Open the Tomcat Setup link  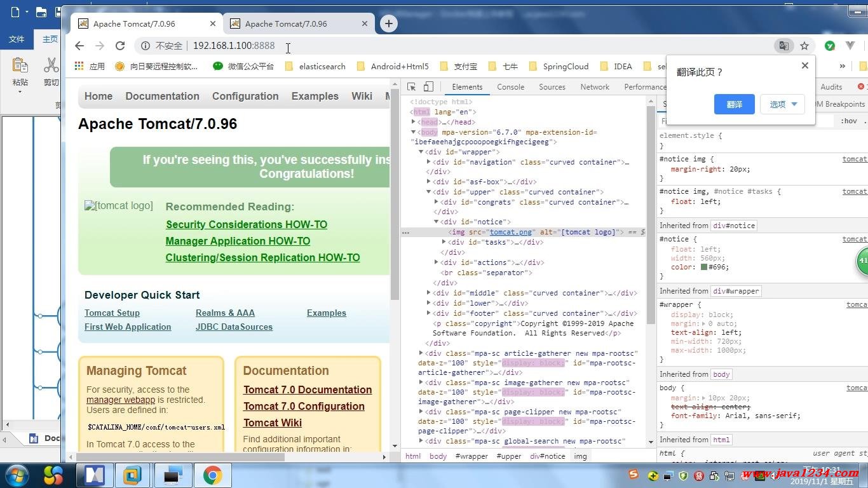112,313
